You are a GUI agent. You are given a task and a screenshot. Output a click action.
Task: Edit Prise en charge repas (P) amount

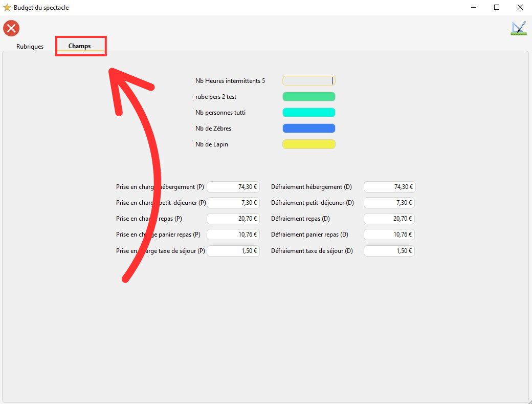[x=233, y=219]
